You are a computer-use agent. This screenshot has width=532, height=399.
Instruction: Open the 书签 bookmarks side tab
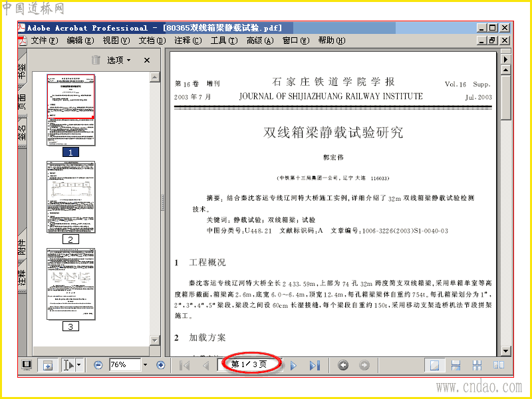point(22,70)
